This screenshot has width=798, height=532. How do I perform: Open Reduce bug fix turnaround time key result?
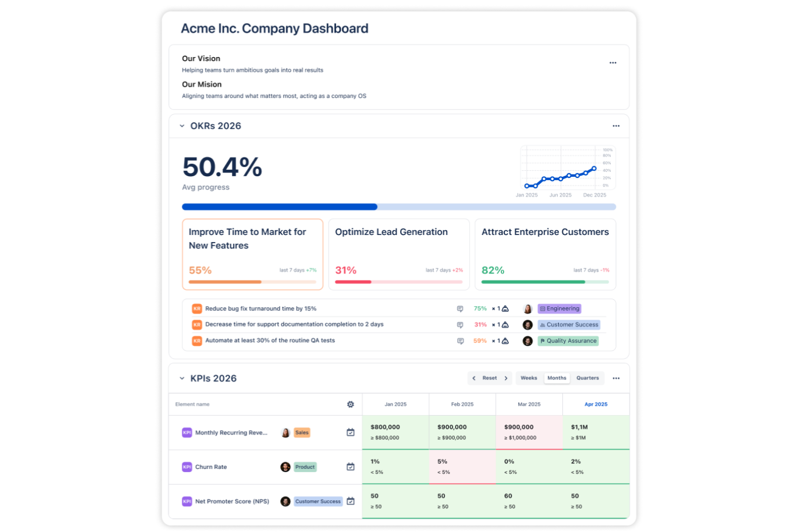tap(261, 309)
